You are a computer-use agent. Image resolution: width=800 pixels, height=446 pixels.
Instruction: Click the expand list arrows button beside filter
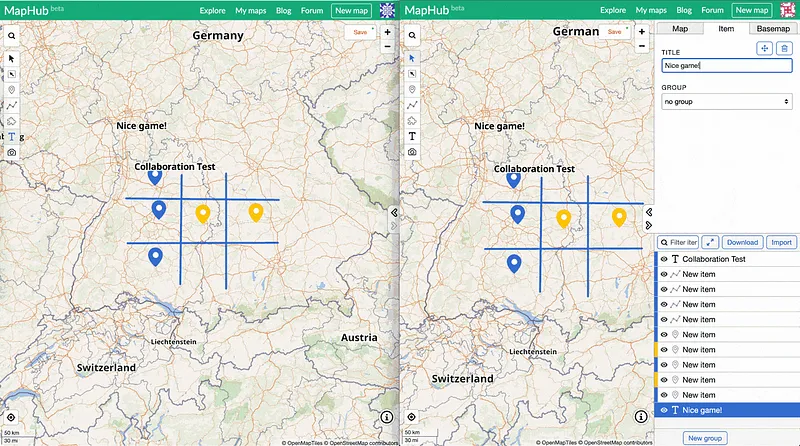pos(710,242)
